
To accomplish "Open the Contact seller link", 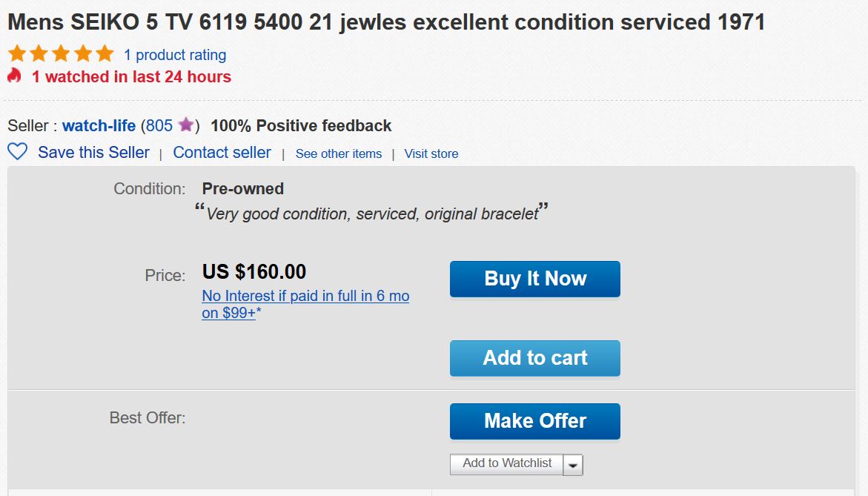I will (x=222, y=153).
